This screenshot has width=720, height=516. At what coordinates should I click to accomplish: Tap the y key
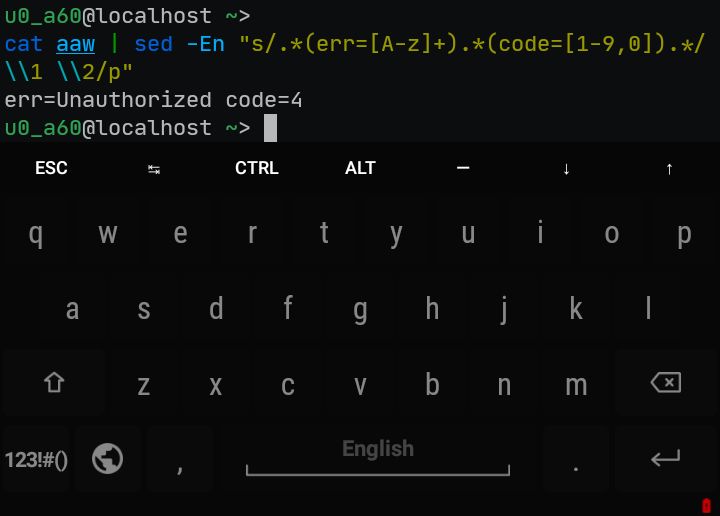coord(396,234)
